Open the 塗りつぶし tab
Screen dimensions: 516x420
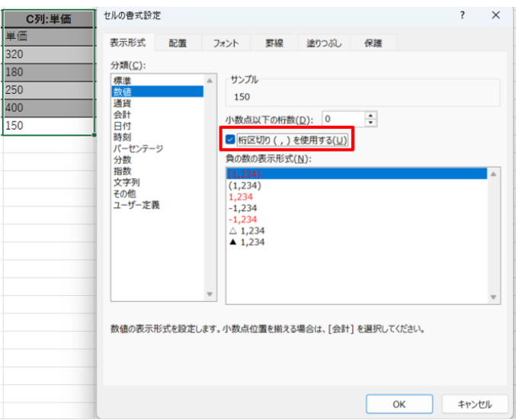pyautogui.click(x=322, y=43)
